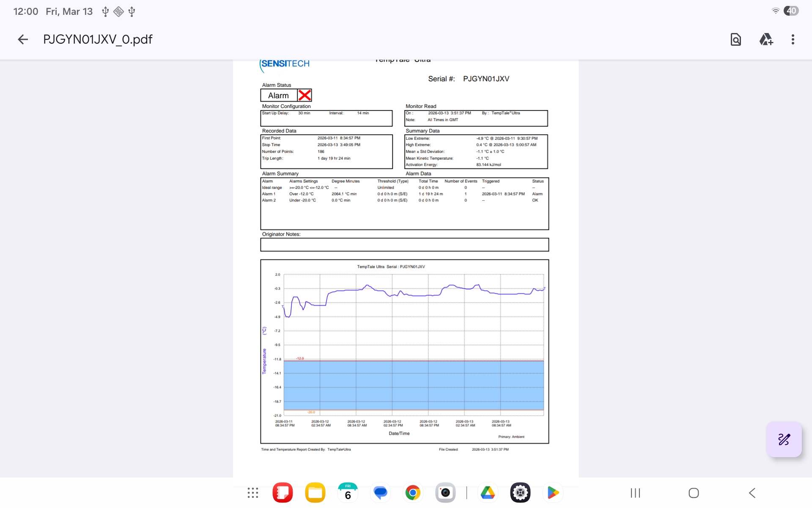812x508 pixels.
Task: Tap the PJGYN01JXV_0.pdf file title
Action: pos(98,39)
